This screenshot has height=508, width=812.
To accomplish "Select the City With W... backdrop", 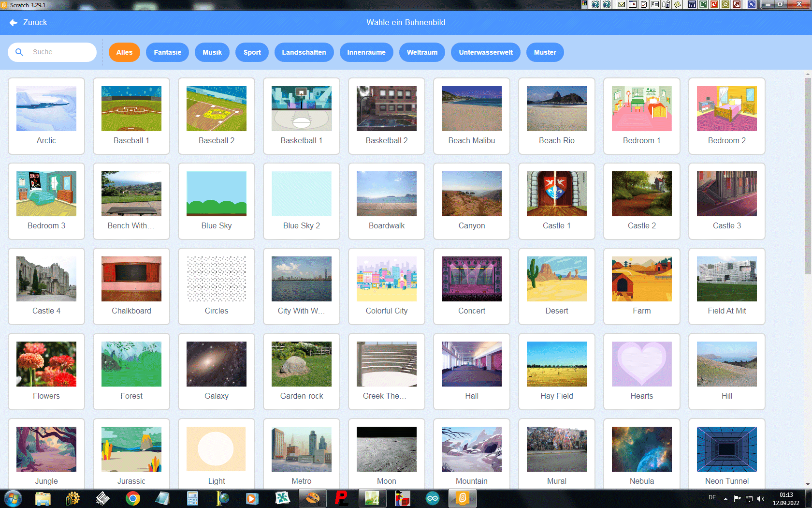I will (302, 286).
